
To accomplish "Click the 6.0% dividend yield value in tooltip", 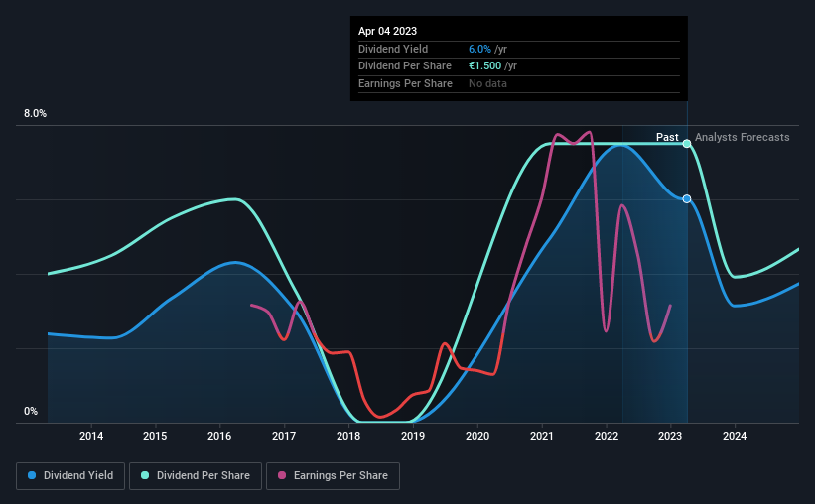I will coord(479,49).
